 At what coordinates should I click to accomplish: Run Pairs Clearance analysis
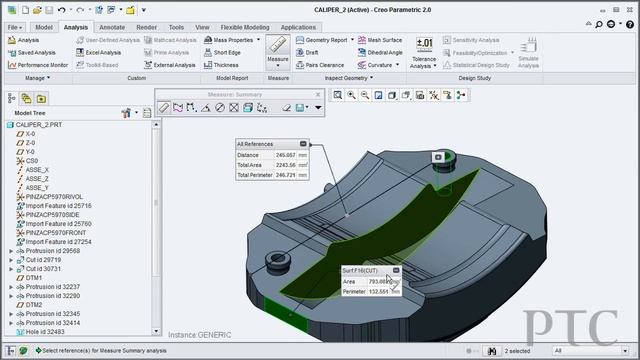(320, 65)
